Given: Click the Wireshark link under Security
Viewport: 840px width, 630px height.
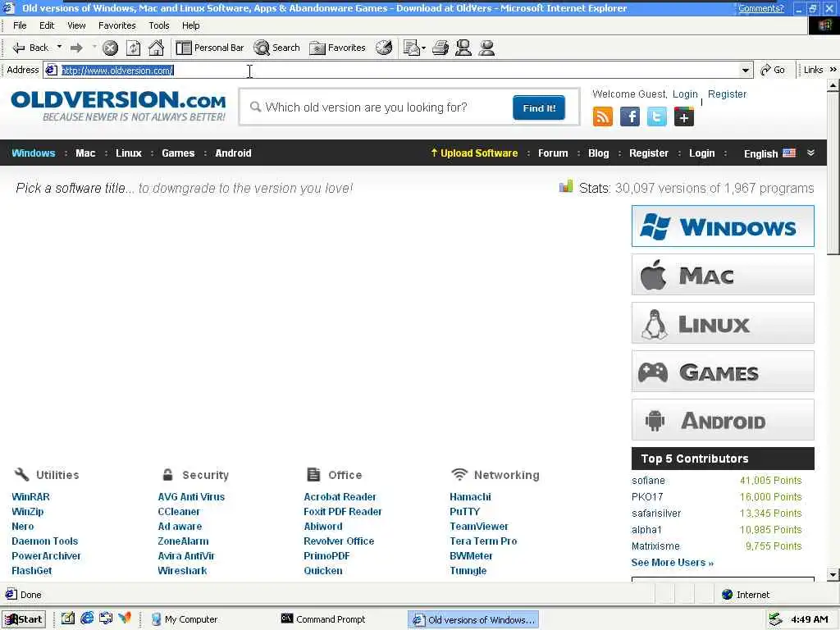Looking at the screenshot, I should 182,571.
